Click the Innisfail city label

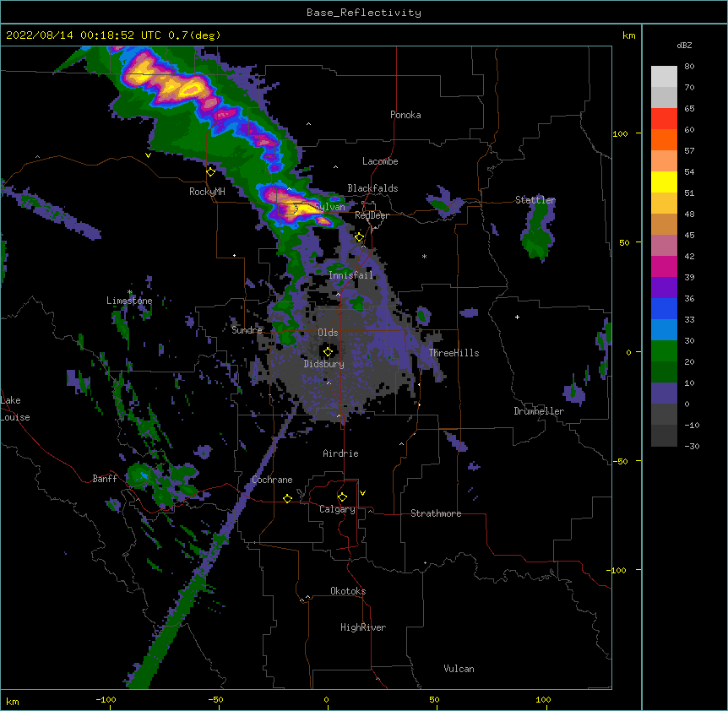point(350,275)
